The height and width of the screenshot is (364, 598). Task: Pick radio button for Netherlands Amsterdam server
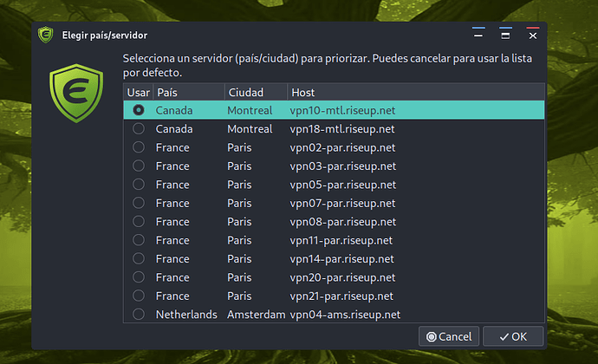pyautogui.click(x=139, y=314)
